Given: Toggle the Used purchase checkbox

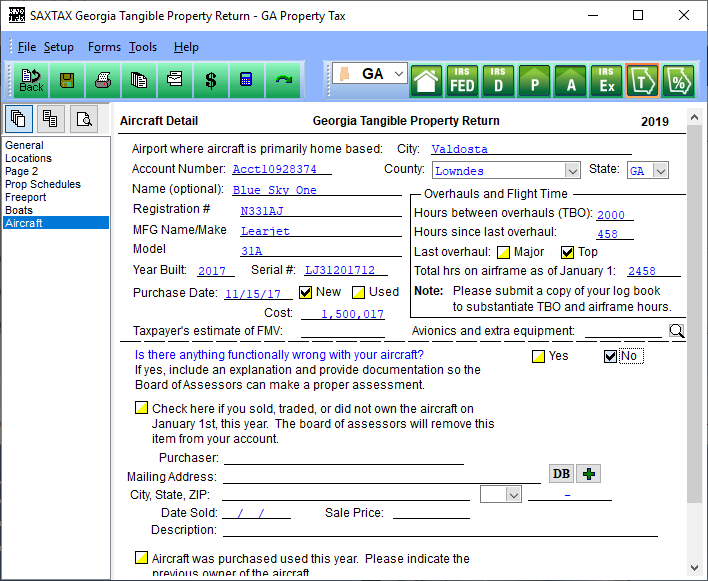Looking at the screenshot, I should pyautogui.click(x=359, y=293).
